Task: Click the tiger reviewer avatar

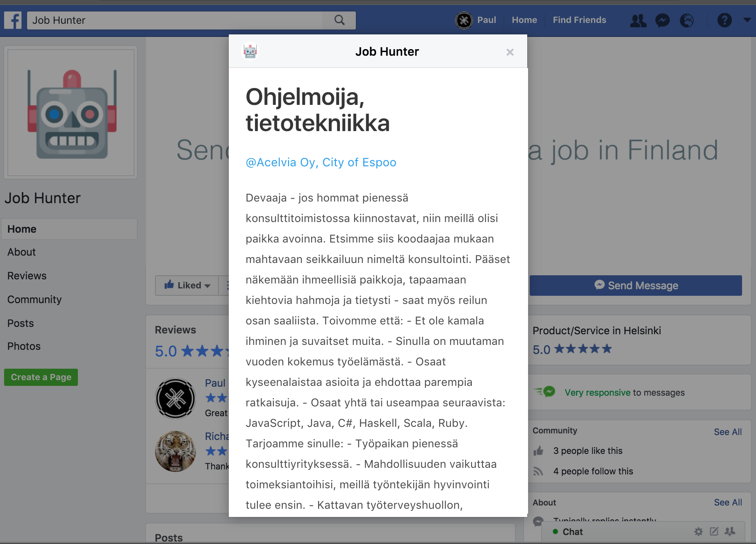Action: (x=175, y=451)
